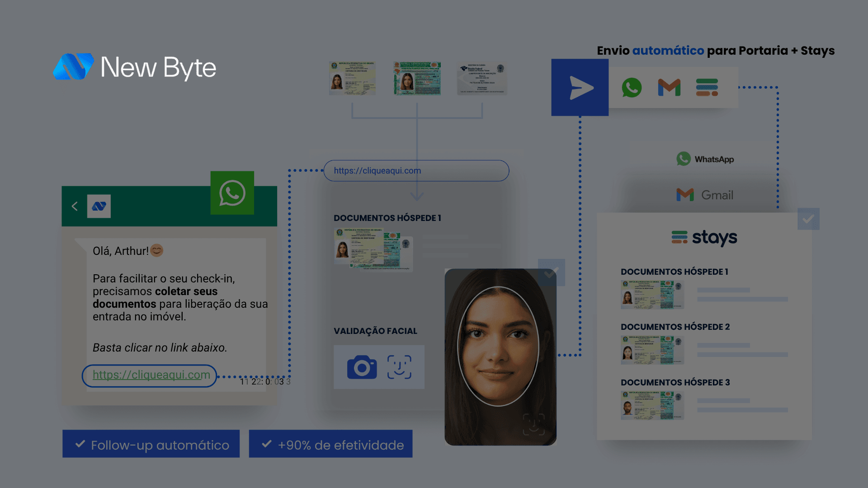Click stays Documentos Hóspede 3 thumbnail
The width and height of the screenshot is (868, 488).
click(652, 405)
